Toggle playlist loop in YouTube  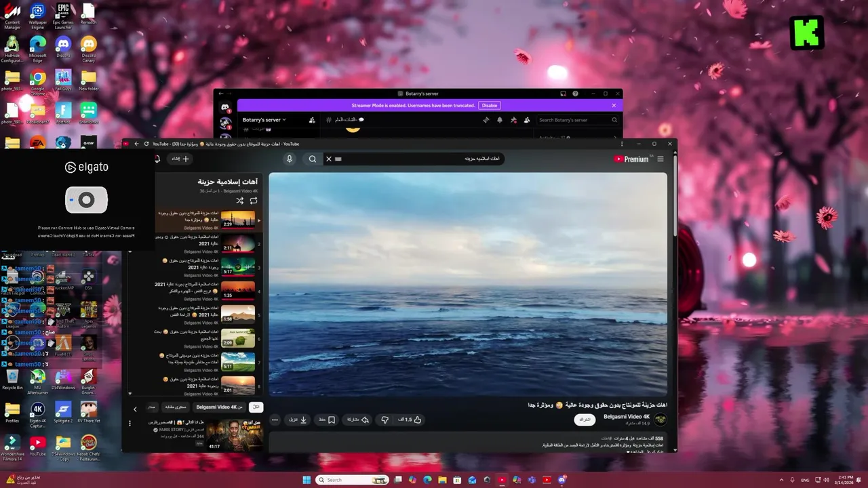click(254, 201)
